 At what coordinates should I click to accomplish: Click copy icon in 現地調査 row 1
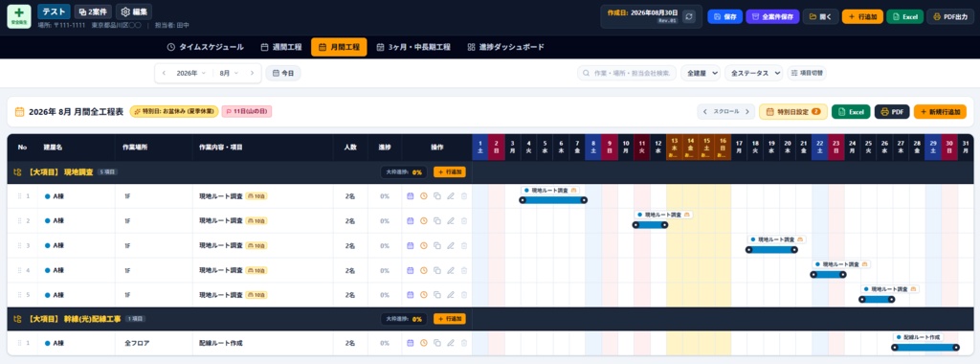click(436, 195)
